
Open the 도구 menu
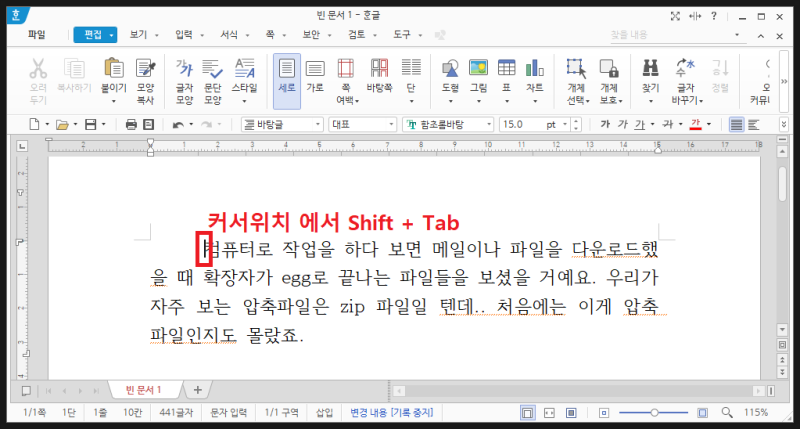pyautogui.click(x=402, y=34)
